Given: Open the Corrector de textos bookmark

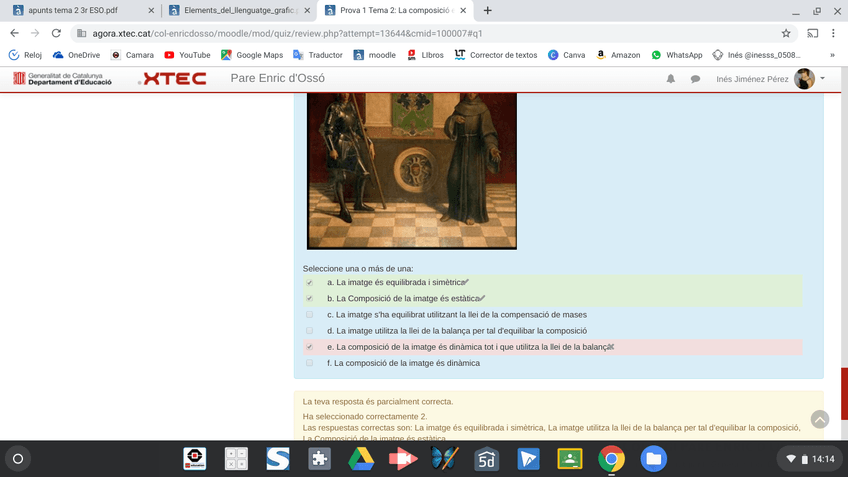Looking at the screenshot, I should pos(496,55).
